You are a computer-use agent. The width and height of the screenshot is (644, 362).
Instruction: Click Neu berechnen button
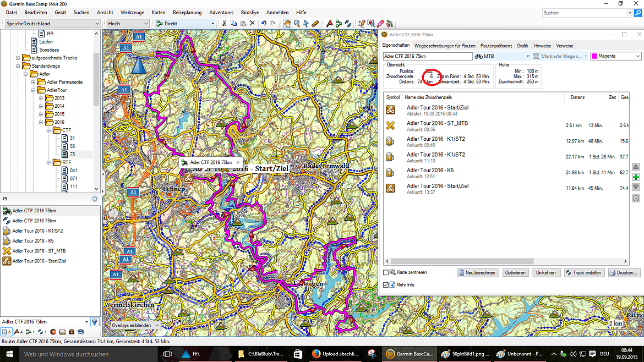coord(477,272)
